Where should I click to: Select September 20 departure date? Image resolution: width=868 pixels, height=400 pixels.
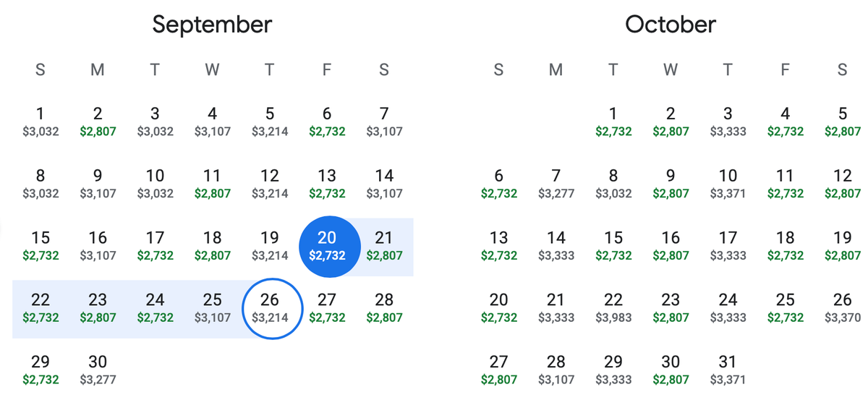(x=327, y=247)
